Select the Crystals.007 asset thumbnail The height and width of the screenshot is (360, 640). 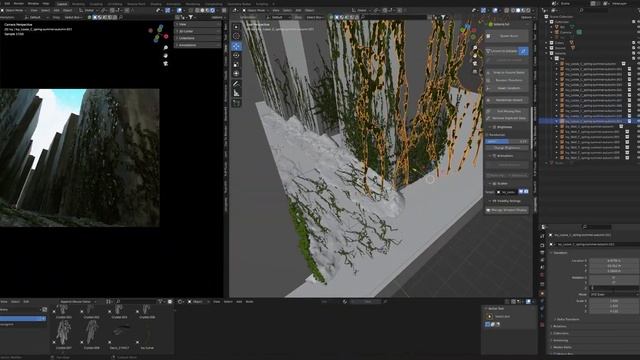64,333
